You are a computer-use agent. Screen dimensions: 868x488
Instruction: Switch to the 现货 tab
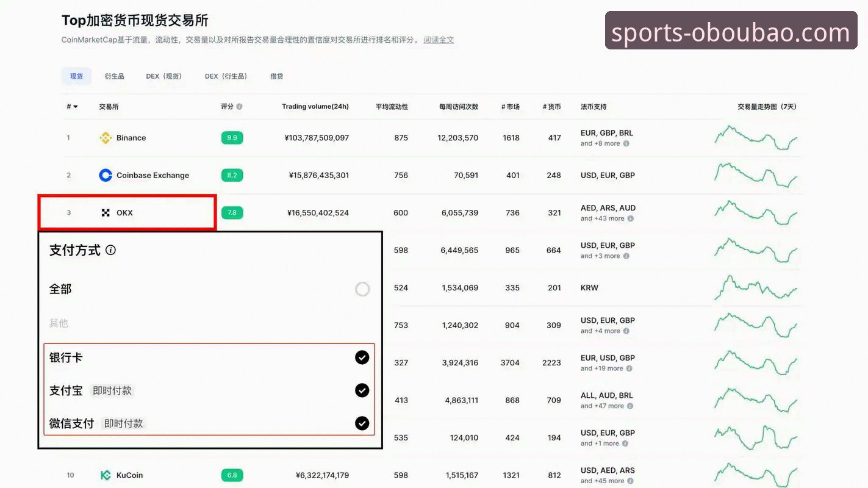76,76
